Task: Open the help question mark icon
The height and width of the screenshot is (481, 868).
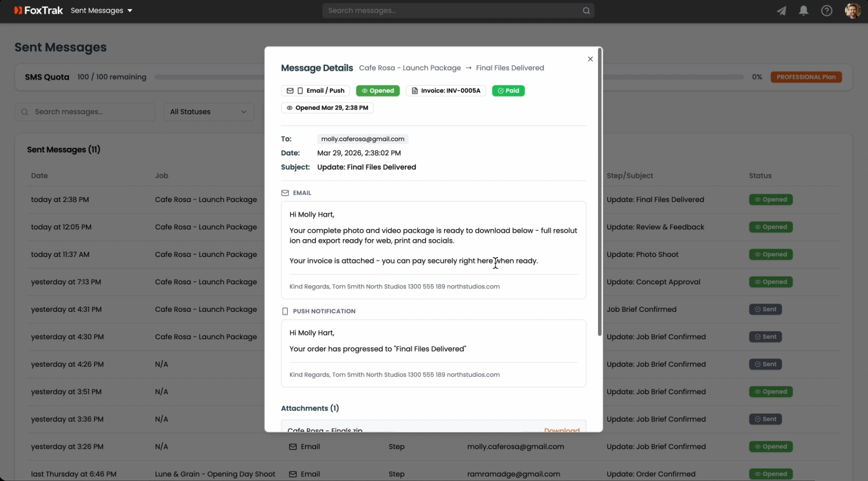Action: (827, 11)
